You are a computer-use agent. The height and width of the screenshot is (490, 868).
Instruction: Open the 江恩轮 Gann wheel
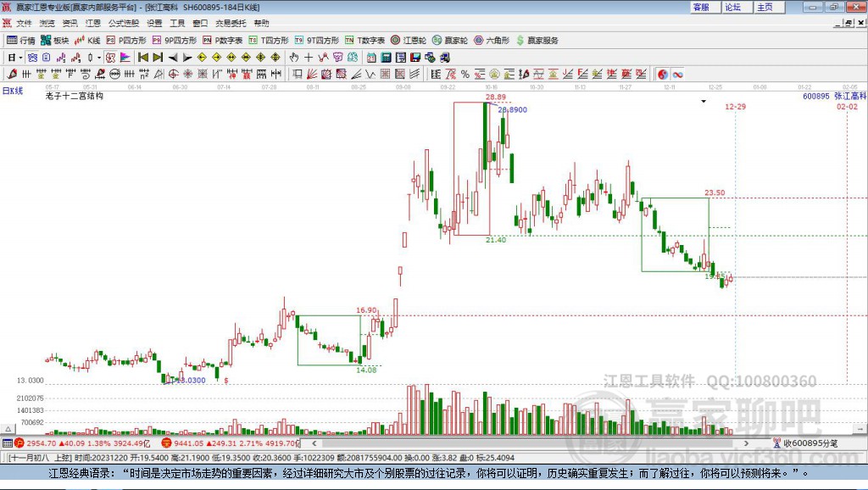coord(408,41)
